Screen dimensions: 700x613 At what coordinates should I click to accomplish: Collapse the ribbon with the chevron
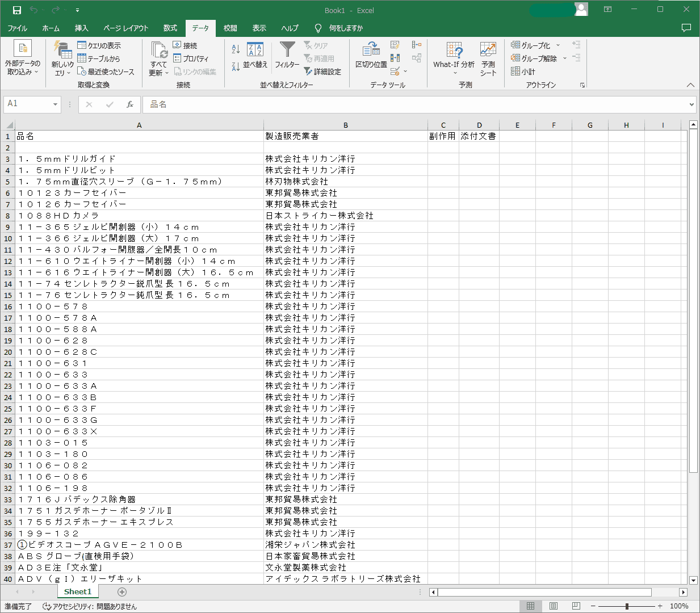pos(690,85)
